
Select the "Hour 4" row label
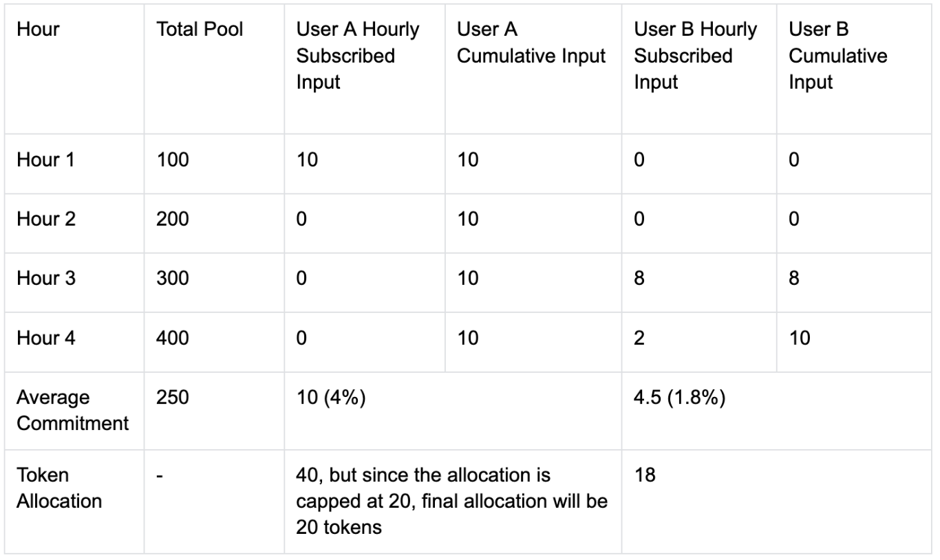click(x=46, y=338)
